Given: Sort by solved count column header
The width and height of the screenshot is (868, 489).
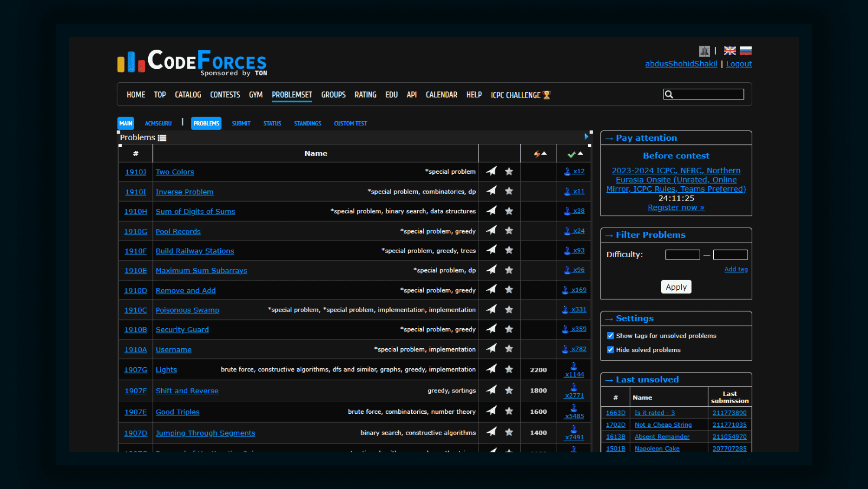Looking at the screenshot, I should [575, 154].
